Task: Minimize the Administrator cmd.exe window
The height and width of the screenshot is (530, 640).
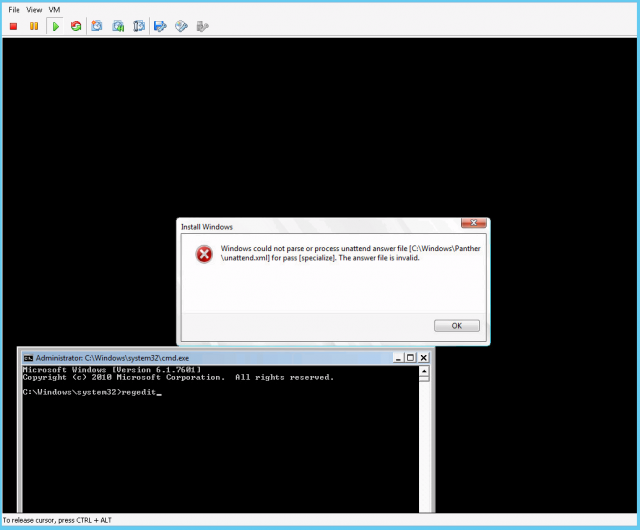Action: coord(397,357)
